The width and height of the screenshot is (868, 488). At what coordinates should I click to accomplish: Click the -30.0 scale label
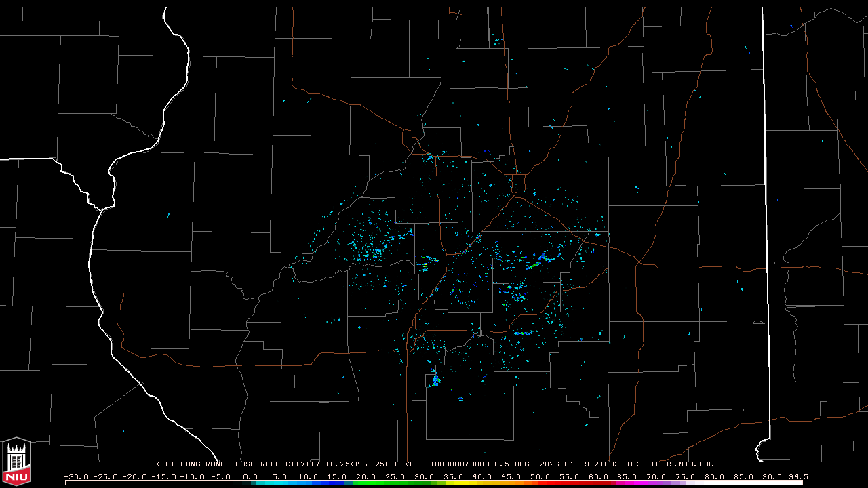point(77,476)
